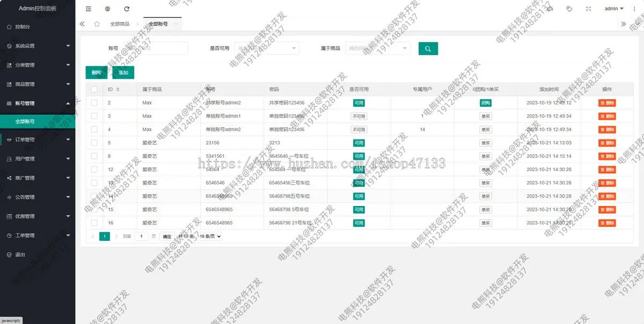
Task: Open the admin user dropdown
Action: pos(614,9)
